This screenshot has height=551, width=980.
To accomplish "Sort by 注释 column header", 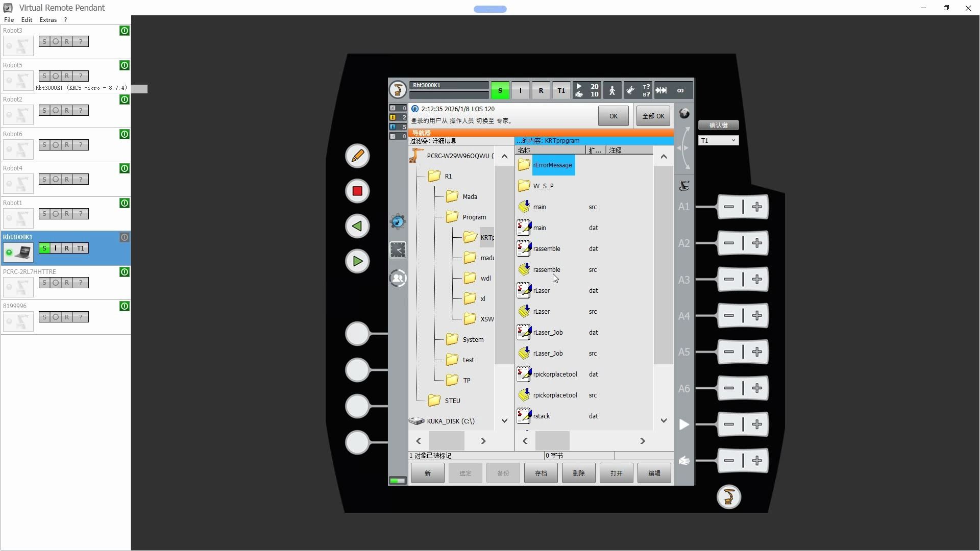I will (x=629, y=150).
